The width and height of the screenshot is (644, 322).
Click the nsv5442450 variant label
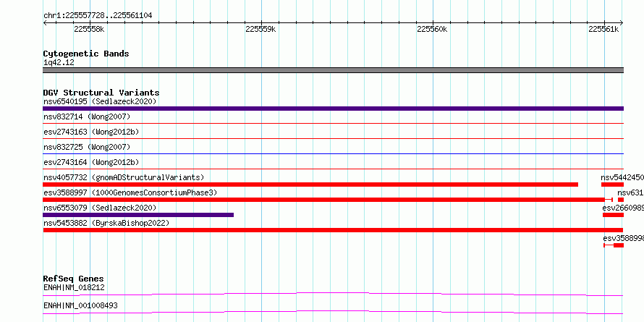click(622, 177)
